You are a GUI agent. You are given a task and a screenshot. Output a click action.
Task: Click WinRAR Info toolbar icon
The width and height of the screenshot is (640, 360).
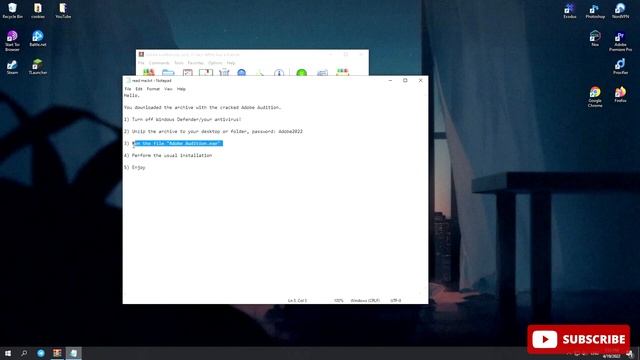[x=279, y=73]
